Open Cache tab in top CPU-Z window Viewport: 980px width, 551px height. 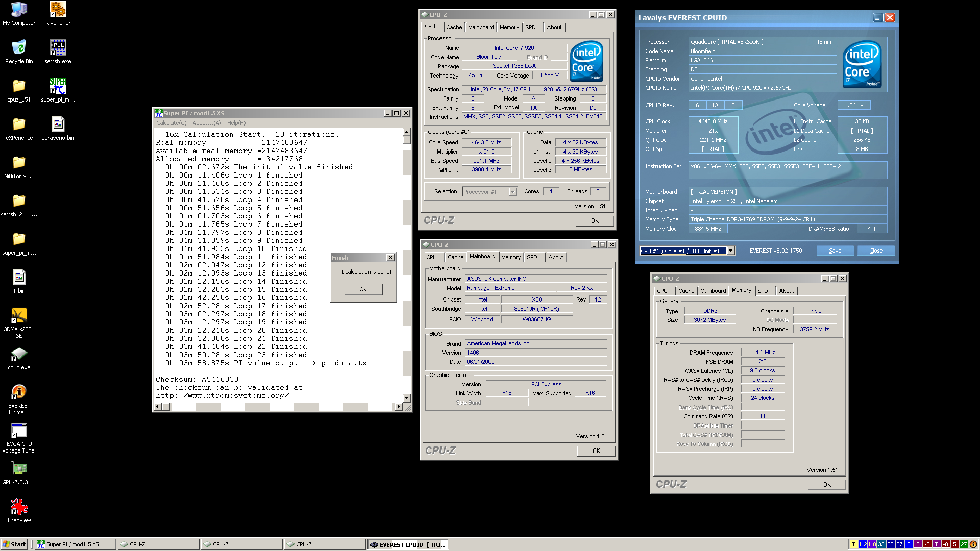point(454,27)
